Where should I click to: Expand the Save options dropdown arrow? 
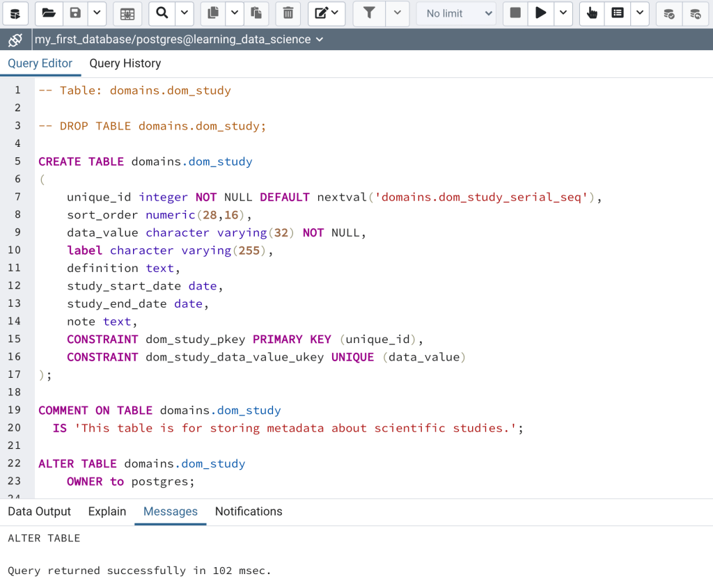click(x=96, y=13)
